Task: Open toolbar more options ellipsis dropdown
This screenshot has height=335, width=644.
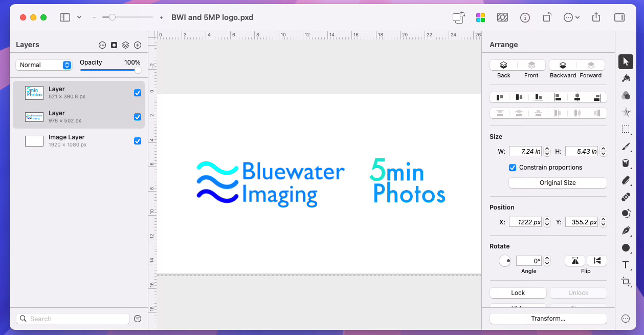Action: [x=571, y=17]
